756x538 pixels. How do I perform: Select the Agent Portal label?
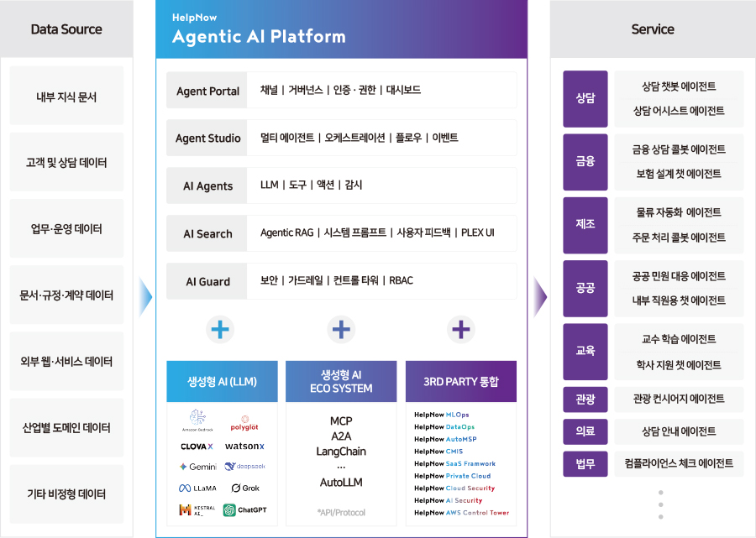[x=207, y=91]
